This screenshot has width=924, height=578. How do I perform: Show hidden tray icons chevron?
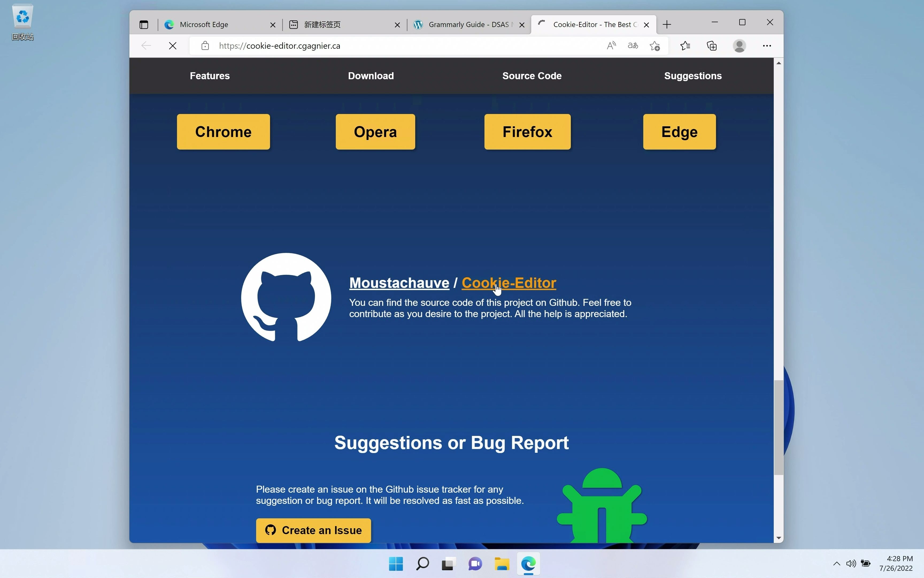click(837, 564)
